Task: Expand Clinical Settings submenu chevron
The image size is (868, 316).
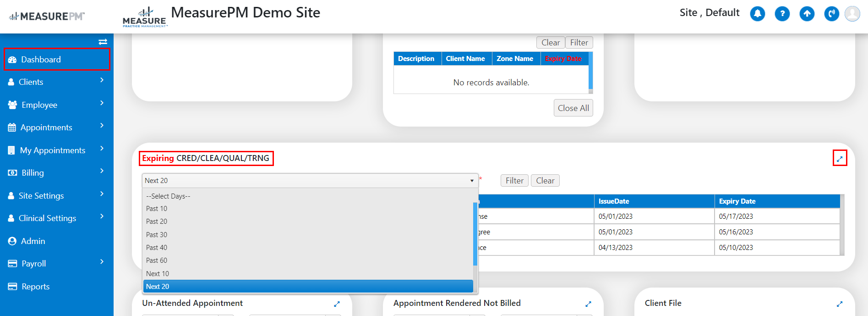Action: coord(102,216)
